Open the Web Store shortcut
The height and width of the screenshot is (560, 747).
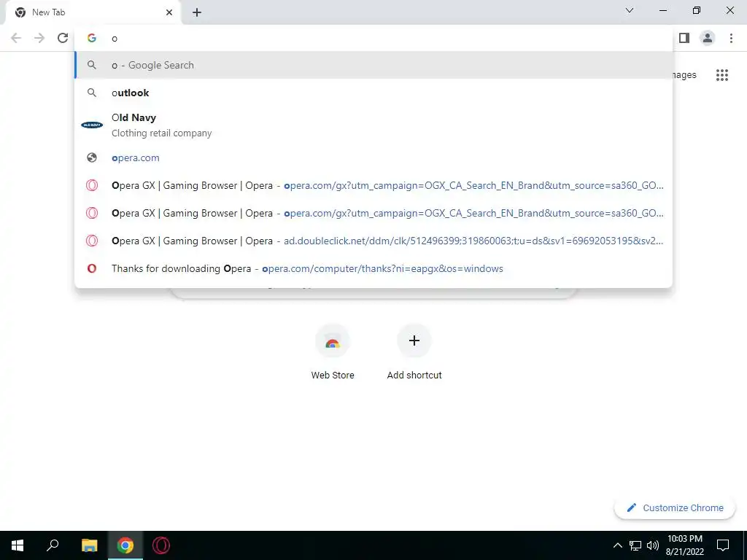pyautogui.click(x=333, y=352)
